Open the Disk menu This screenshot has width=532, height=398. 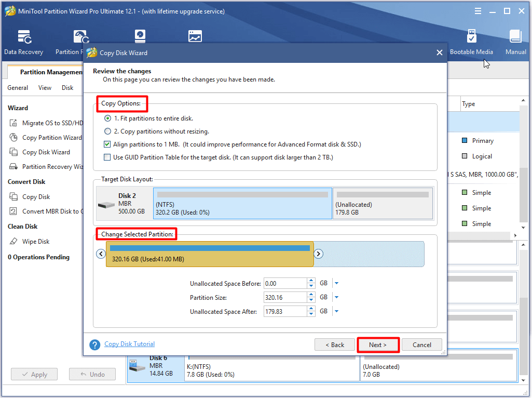[x=67, y=88]
